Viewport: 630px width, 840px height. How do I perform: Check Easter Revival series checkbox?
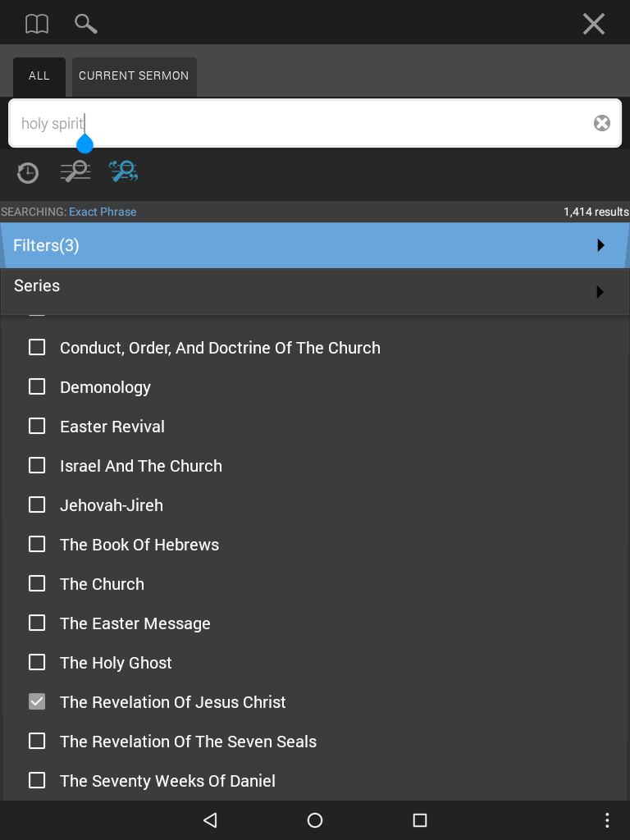[x=37, y=427]
